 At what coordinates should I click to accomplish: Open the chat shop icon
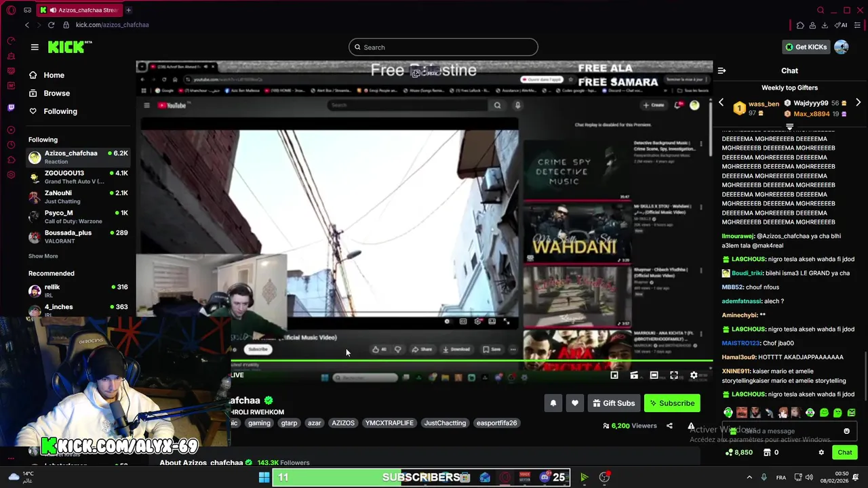pos(767,452)
